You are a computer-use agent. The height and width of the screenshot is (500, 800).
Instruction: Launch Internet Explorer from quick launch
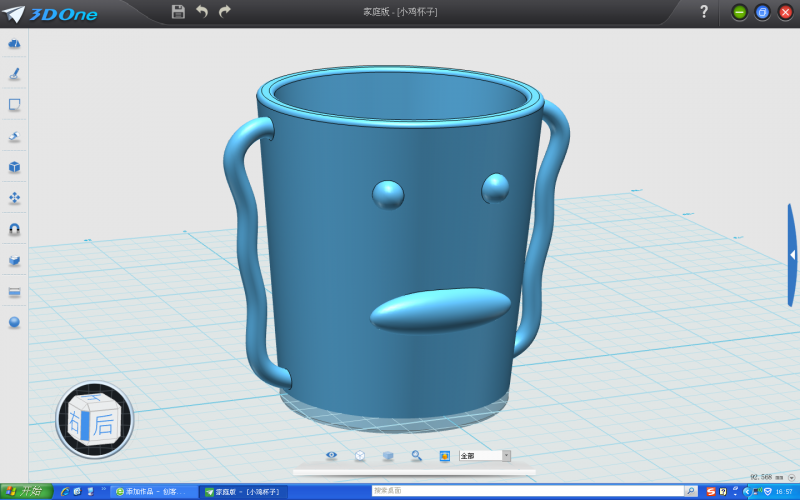pos(65,491)
